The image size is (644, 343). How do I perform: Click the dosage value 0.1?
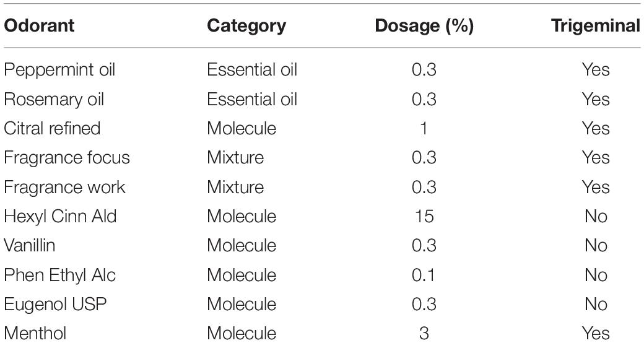point(424,276)
